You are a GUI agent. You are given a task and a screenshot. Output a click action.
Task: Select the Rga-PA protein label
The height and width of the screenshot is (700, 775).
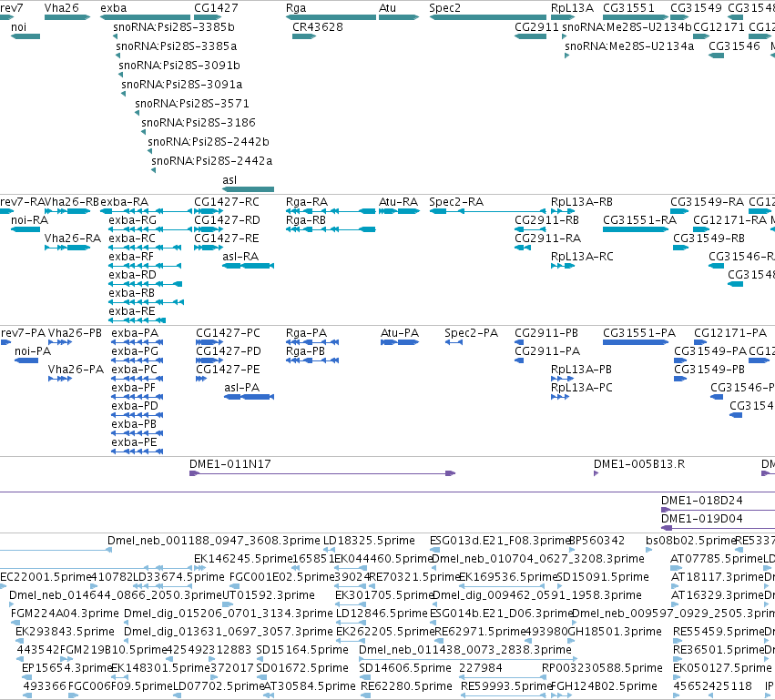pos(306,333)
